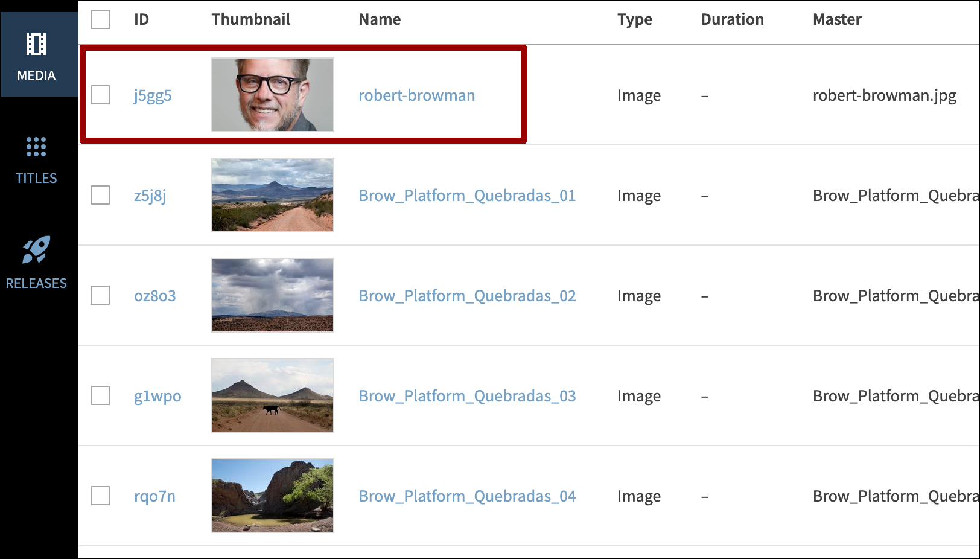
Task: Enable selection for the rqo7n row
Action: point(100,496)
